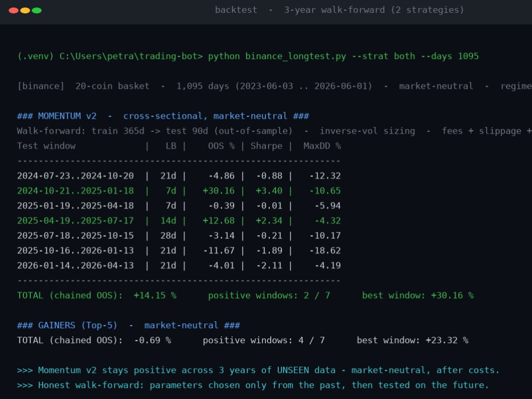Click the window title 'backtest - 3-year walk-forward'
The width and height of the screenshot is (532, 399).
[339, 10]
